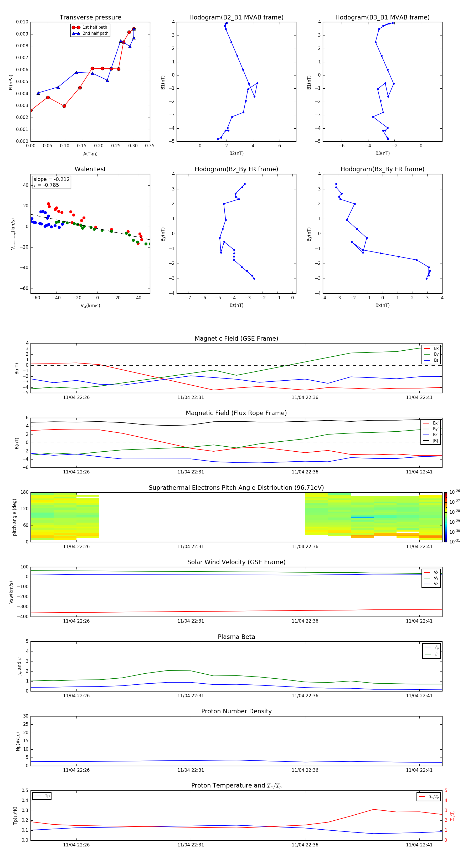The width and height of the screenshot is (473, 868).
Task: Select the 'Transverse pressure' plot title
Action: (90, 18)
